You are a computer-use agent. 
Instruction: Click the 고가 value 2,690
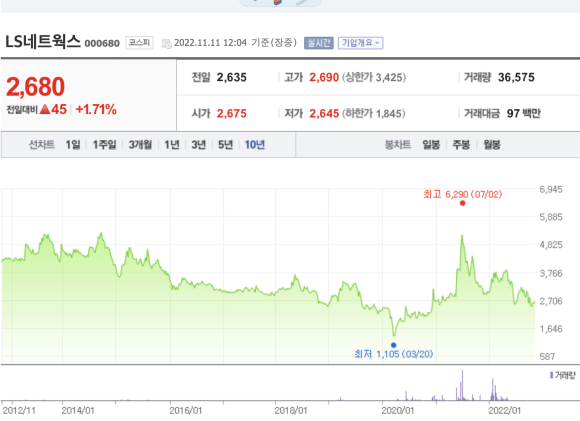coord(324,77)
